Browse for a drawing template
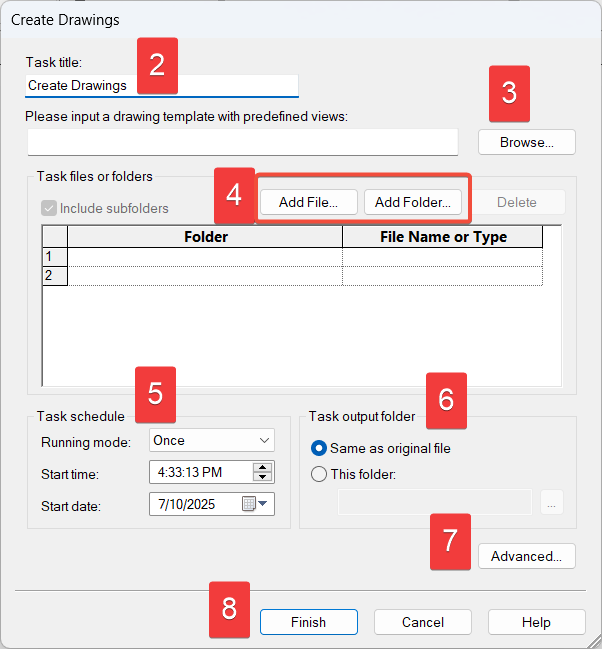This screenshot has height=649, width=602. 527,142
